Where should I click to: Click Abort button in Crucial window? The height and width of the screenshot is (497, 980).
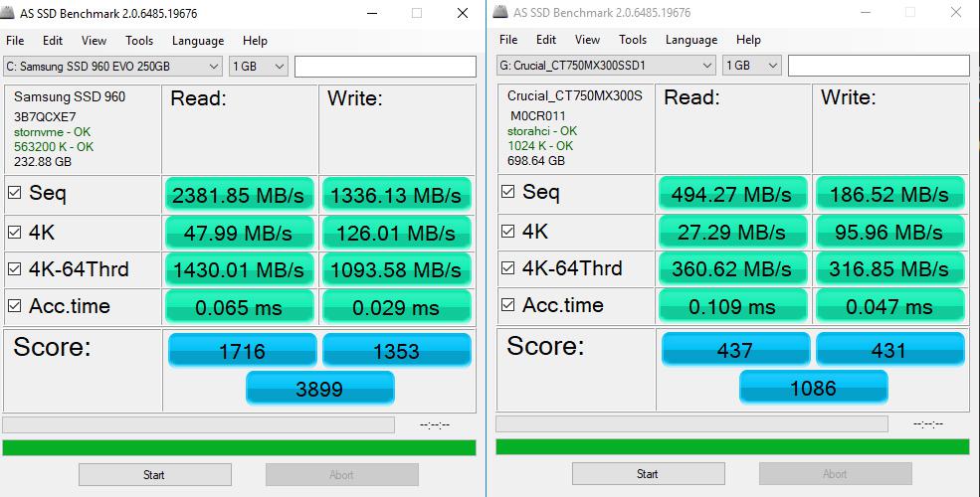[836, 474]
